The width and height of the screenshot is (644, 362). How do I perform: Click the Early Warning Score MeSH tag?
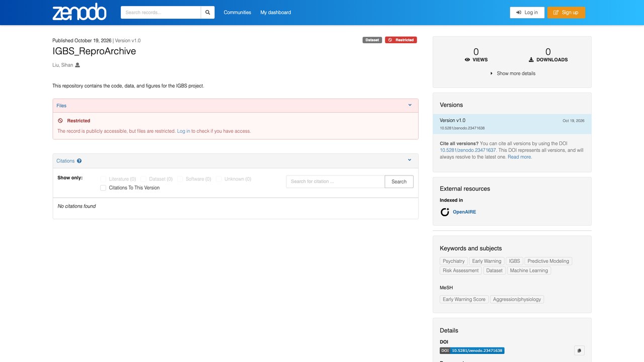[x=464, y=299]
